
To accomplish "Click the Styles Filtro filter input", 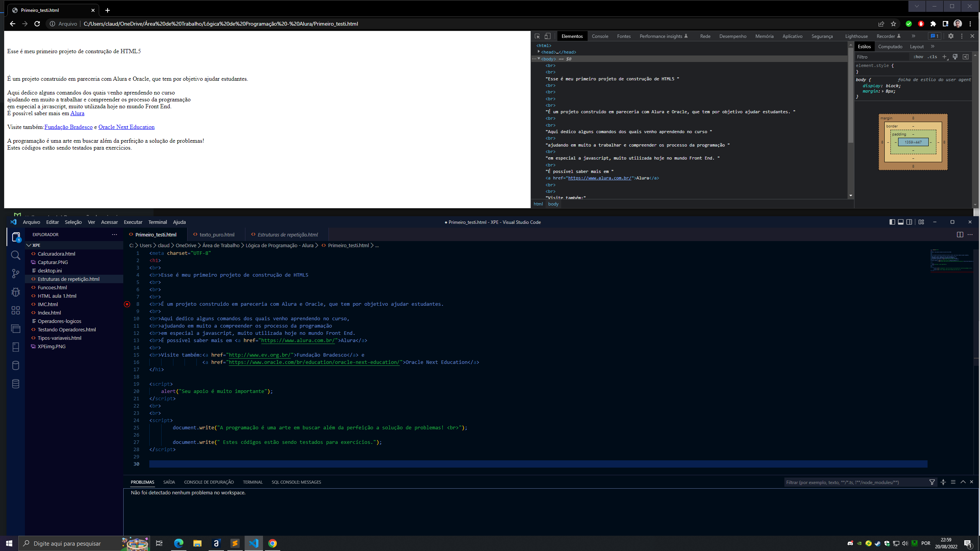I will [882, 57].
